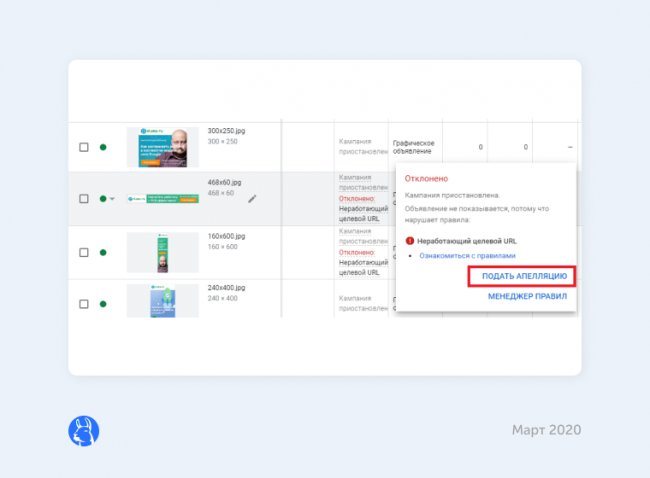The width and height of the screenshot is (650, 478).
Task: Click the 468x60.jpg banner thumbnail
Action: [x=162, y=198]
